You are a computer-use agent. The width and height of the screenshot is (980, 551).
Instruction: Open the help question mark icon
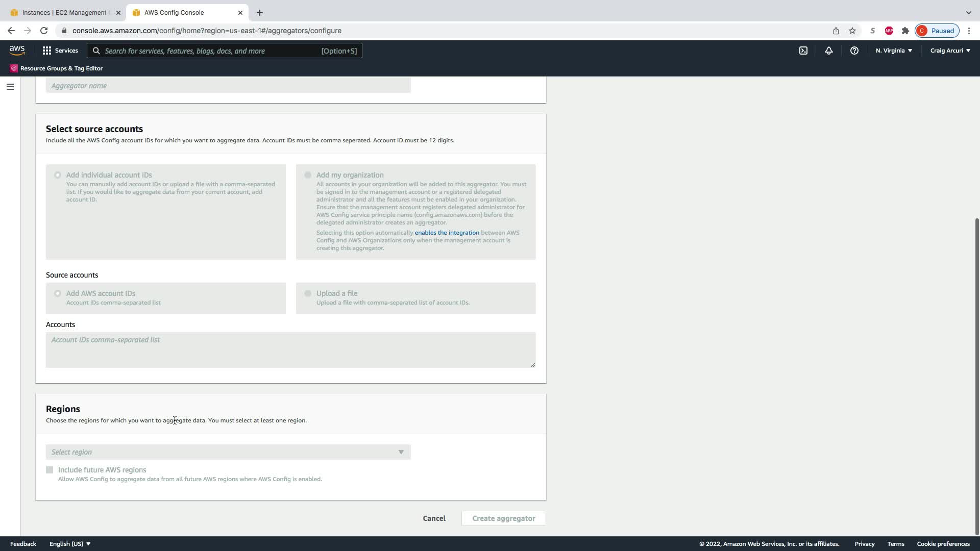[854, 51]
